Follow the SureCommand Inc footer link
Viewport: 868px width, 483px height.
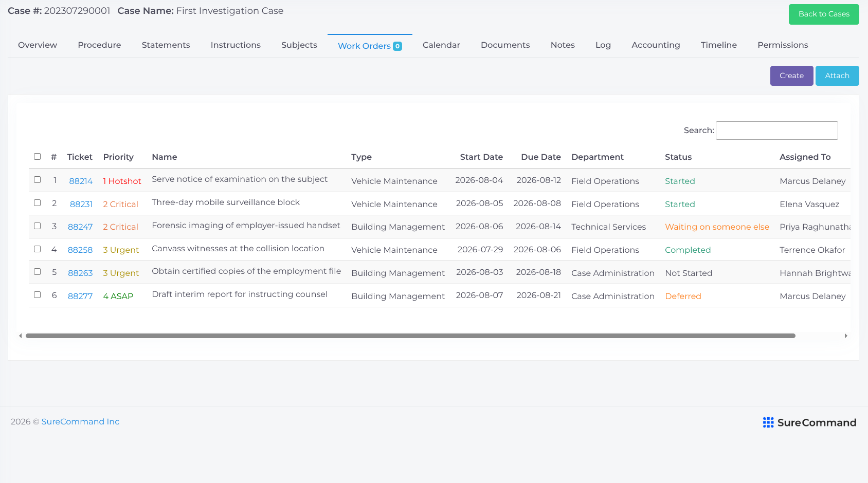80,422
